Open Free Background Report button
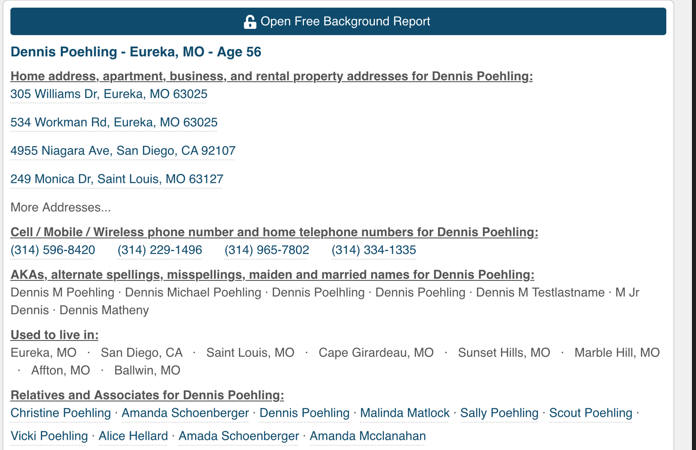Screen dimensions: 696x450 (338, 21)
